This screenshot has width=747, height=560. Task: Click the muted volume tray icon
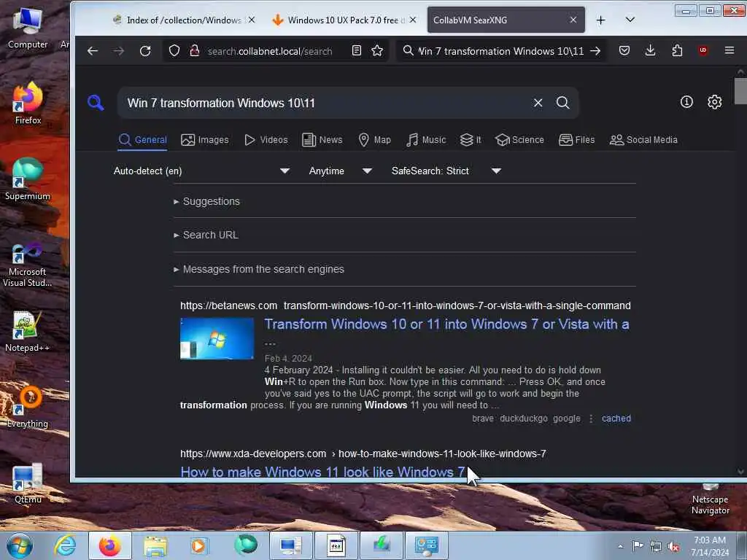click(x=673, y=546)
